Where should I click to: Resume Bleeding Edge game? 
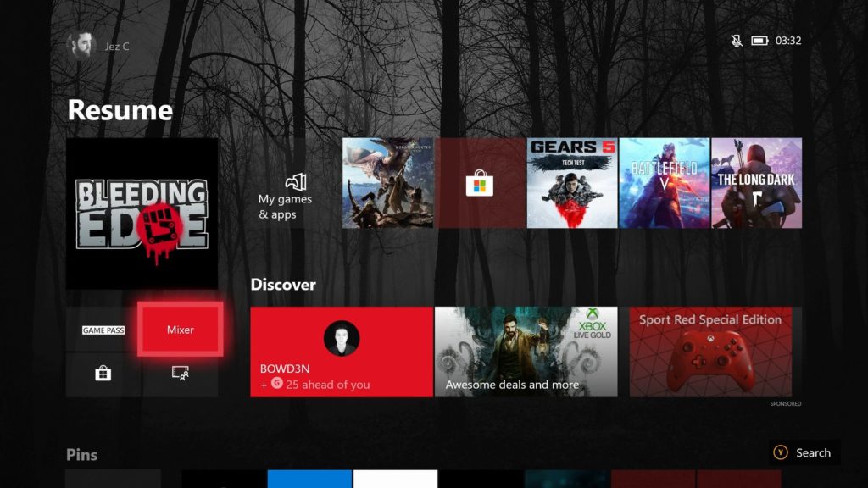142,213
